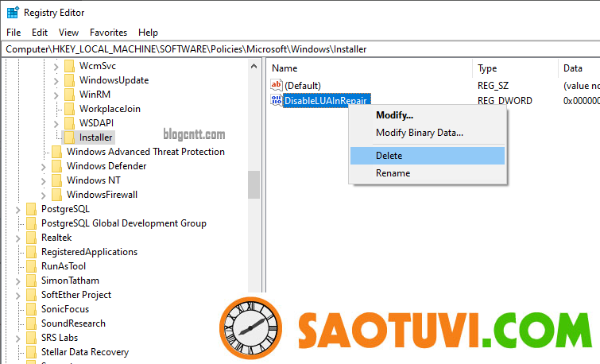Choose Modify Binary Data... in context menu
Image resolution: width=600 pixels, height=364 pixels.
[x=428, y=133]
